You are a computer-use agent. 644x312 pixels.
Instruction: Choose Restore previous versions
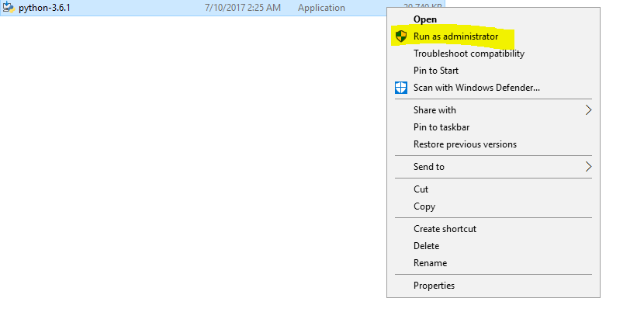(x=465, y=144)
